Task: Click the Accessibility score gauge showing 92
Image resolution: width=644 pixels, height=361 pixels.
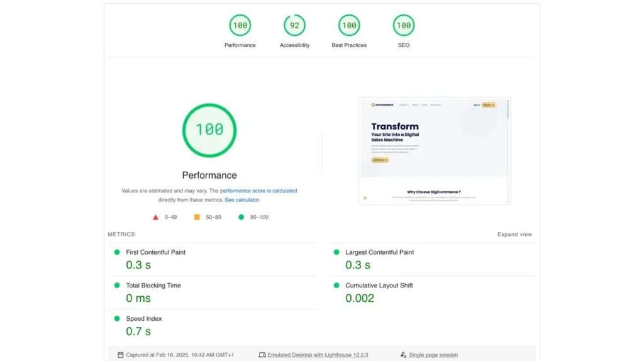Action: tap(294, 26)
